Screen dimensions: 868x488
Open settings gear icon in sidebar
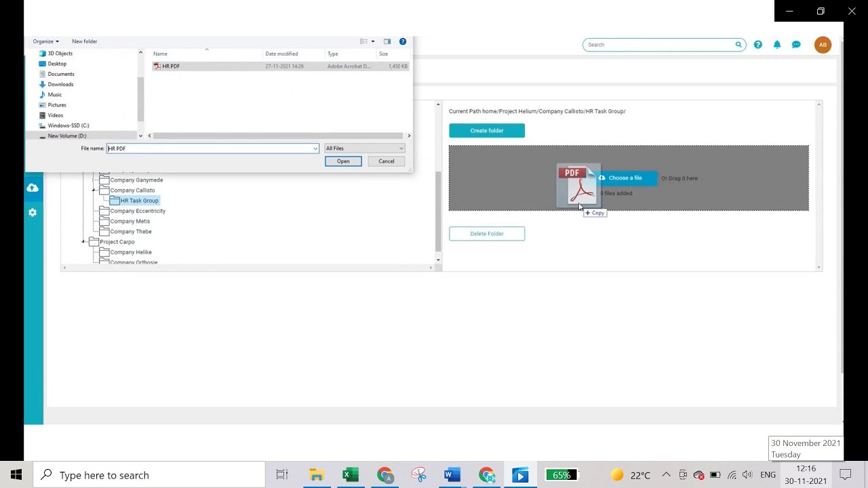point(33,213)
